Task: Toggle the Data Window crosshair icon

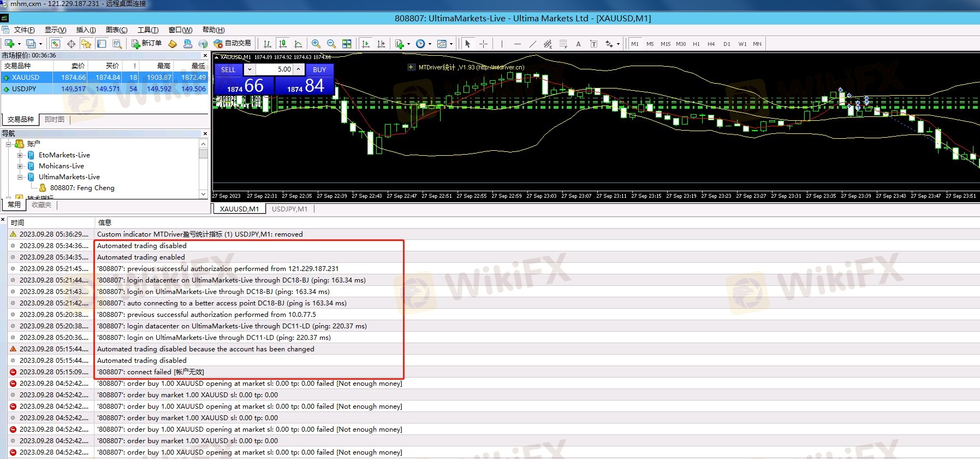Action: 71,44
